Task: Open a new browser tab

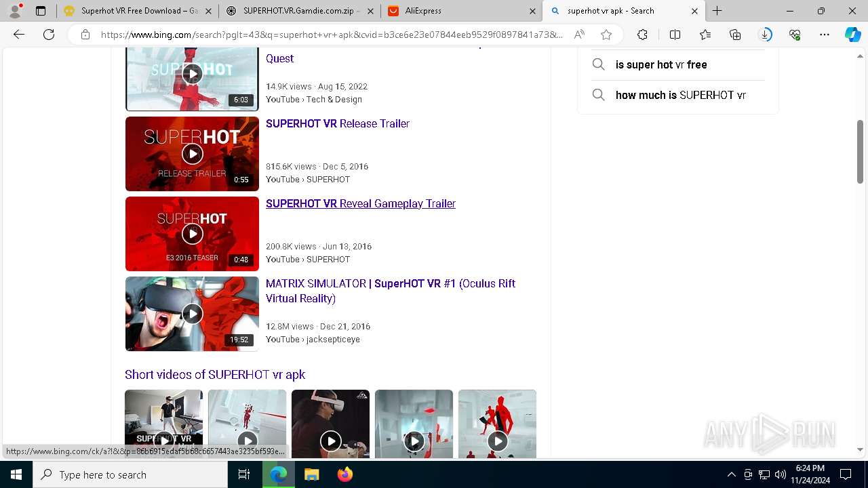Action: [717, 11]
